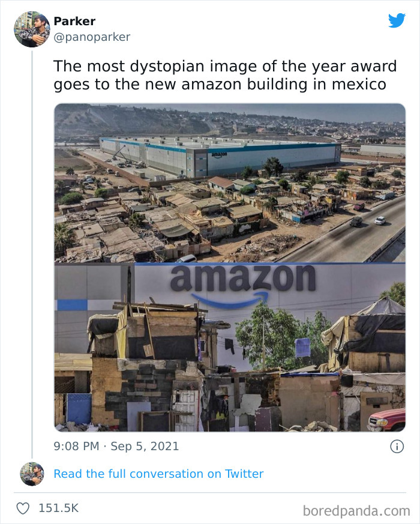This screenshot has height=524, width=420.
Task: Click the Sep 5, 2021 date
Action: [x=145, y=446]
